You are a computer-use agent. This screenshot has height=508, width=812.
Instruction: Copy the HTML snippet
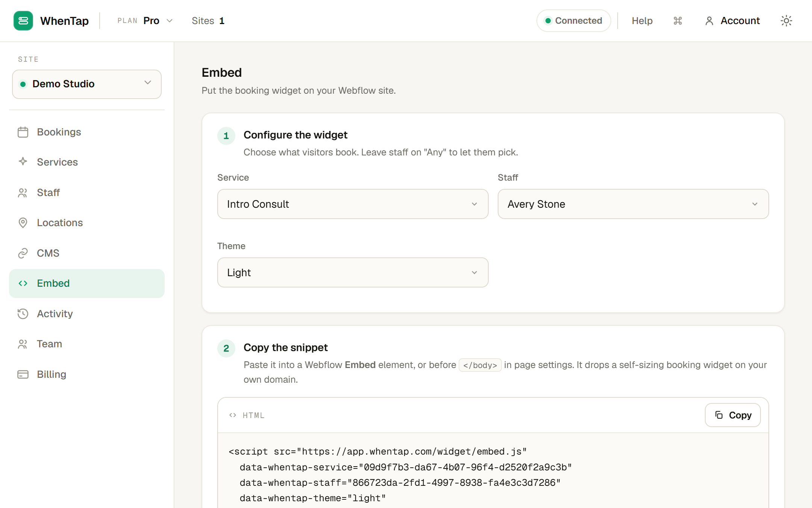tap(733, 415)
